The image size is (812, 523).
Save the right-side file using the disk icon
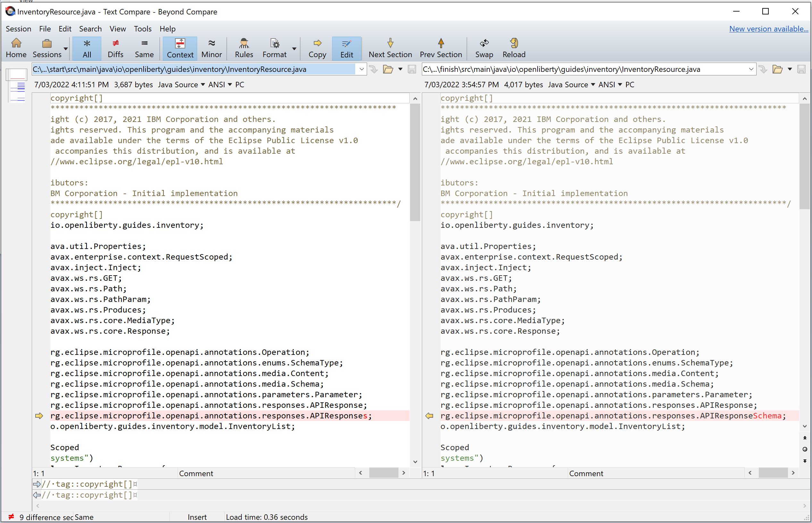(x=801, y=69)
